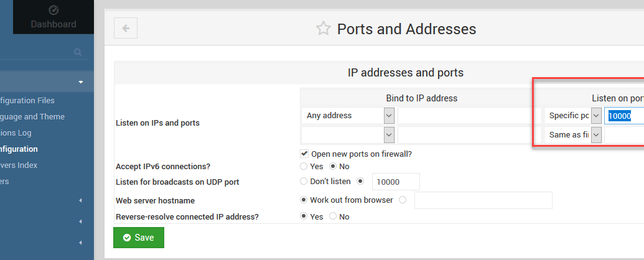Screen dimensions: 644x260
Task: Click the listen port field containing 10000
Action: click(623, 116)
